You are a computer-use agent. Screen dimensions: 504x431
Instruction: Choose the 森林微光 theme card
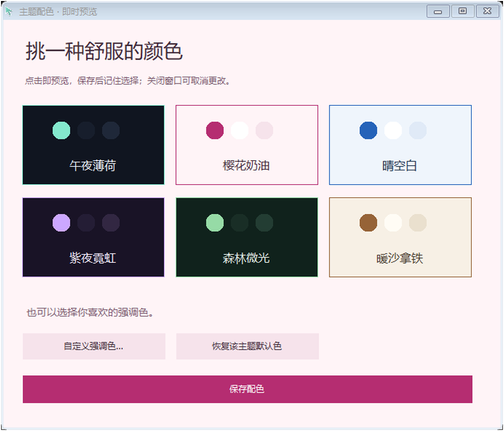[247, 237]
